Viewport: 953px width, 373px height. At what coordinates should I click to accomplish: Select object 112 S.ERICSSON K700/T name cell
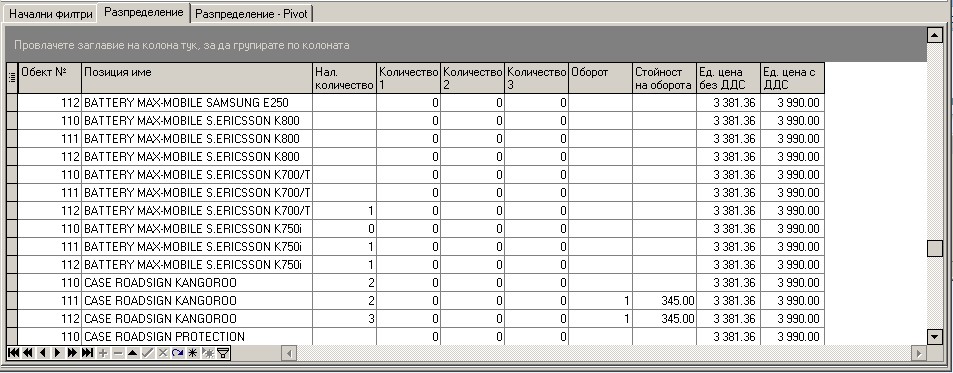click(x=197, y=211)
